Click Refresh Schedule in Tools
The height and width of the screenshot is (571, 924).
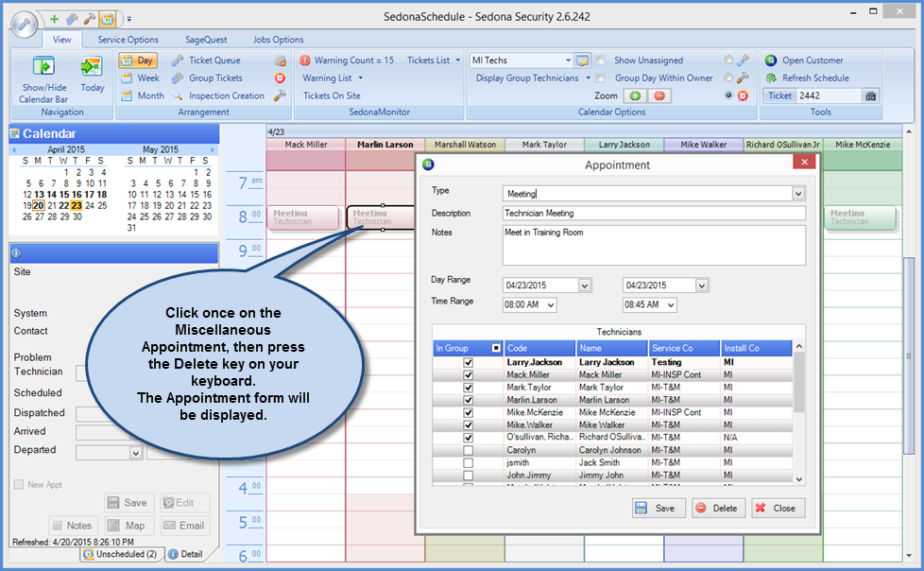coord(815,78)
